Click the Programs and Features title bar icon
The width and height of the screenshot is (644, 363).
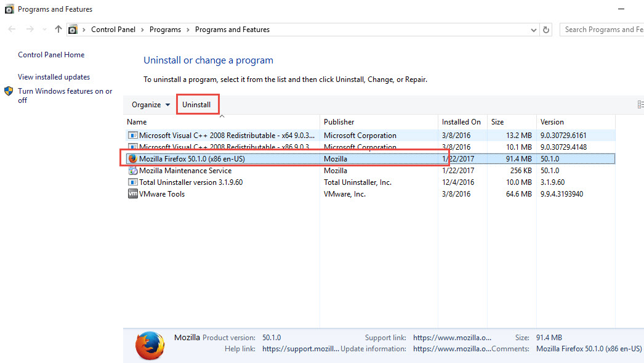coord(9,9)
